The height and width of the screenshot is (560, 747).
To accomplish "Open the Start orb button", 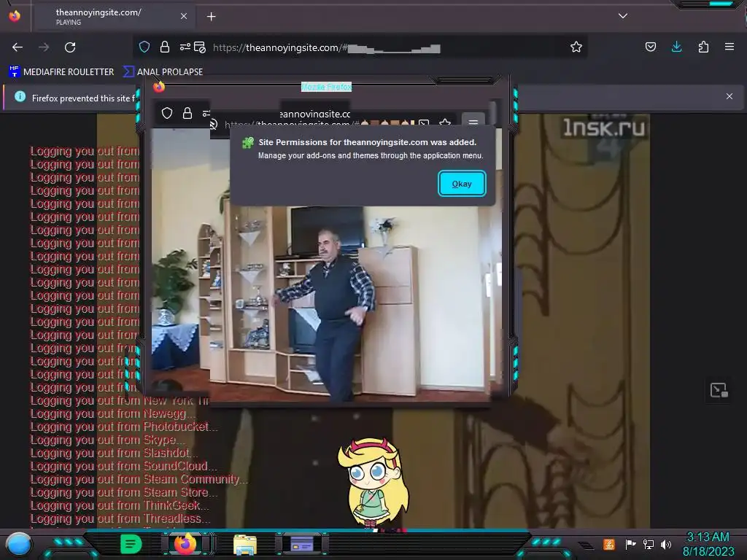I will click(x=19, y=544).
